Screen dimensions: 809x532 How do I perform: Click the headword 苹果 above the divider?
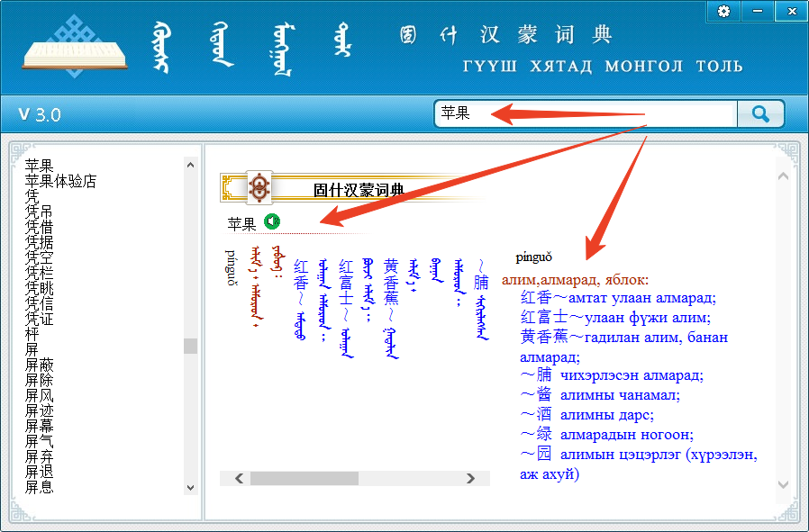(x=242, y=220)
